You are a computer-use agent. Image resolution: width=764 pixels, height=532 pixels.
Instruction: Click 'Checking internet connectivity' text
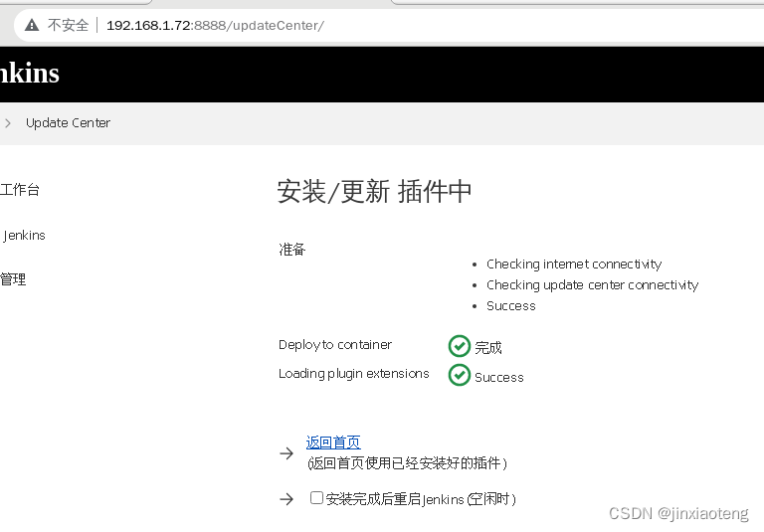pos(574,265)
